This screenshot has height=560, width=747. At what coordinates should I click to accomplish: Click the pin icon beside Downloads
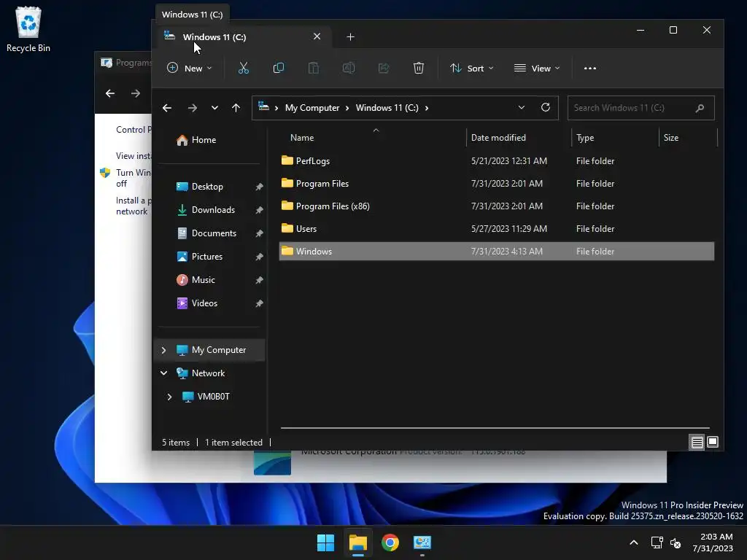(x=259, y=210)
